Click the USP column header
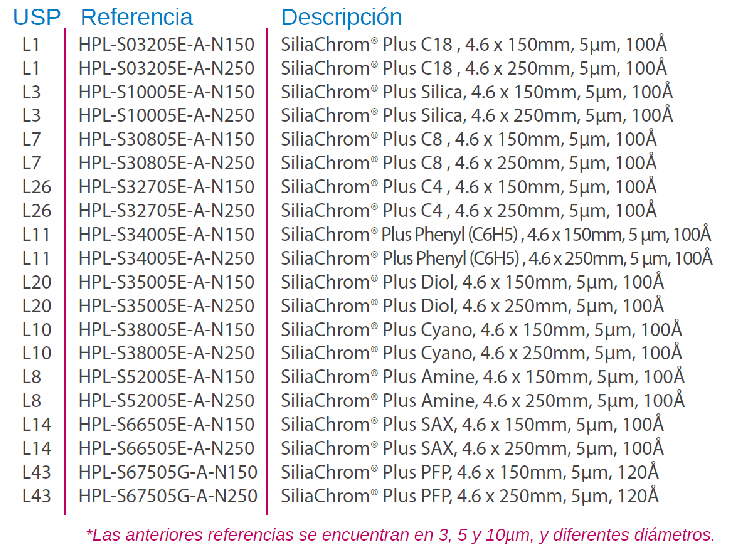This screenshot has width=744, height=547. pyautogui.click(x=37, y=18)
